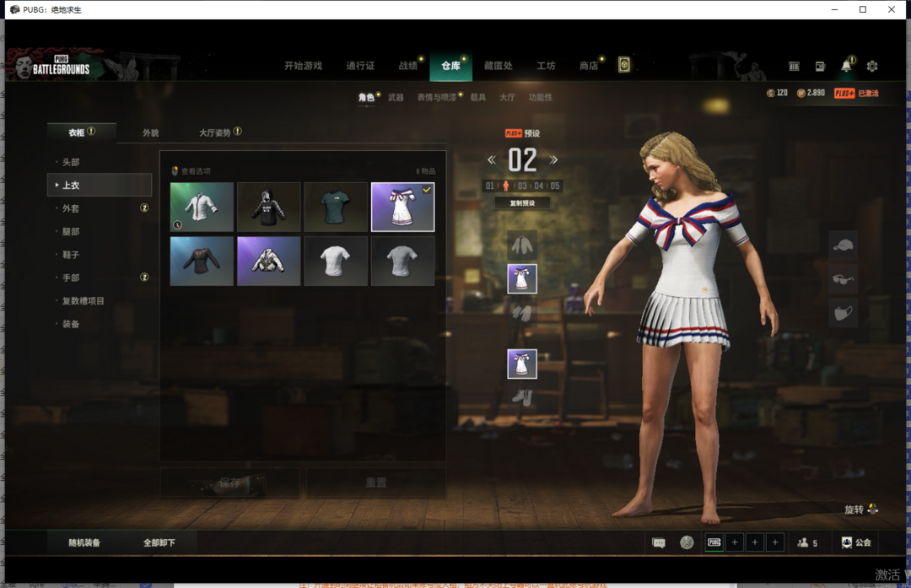This screenshot has width=911, height=588.
Task: Add a teammate via the third plus slot
Action: point(775,542)
